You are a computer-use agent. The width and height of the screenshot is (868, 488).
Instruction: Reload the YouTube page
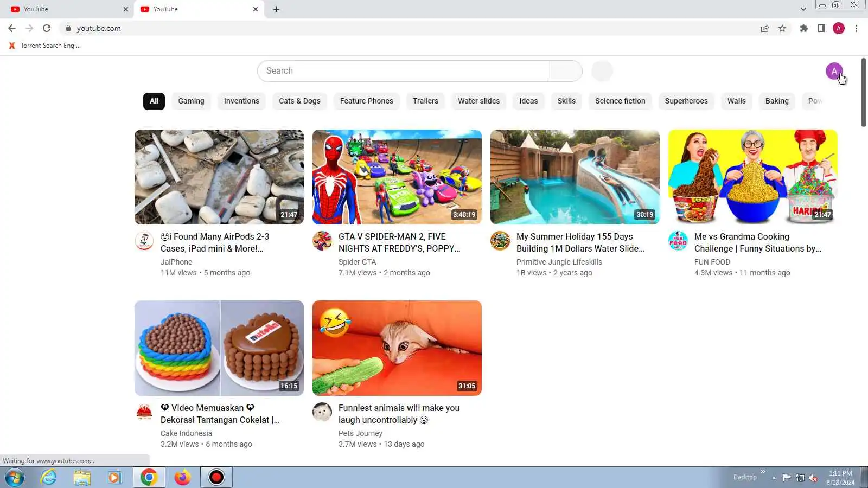click(47, 28)
